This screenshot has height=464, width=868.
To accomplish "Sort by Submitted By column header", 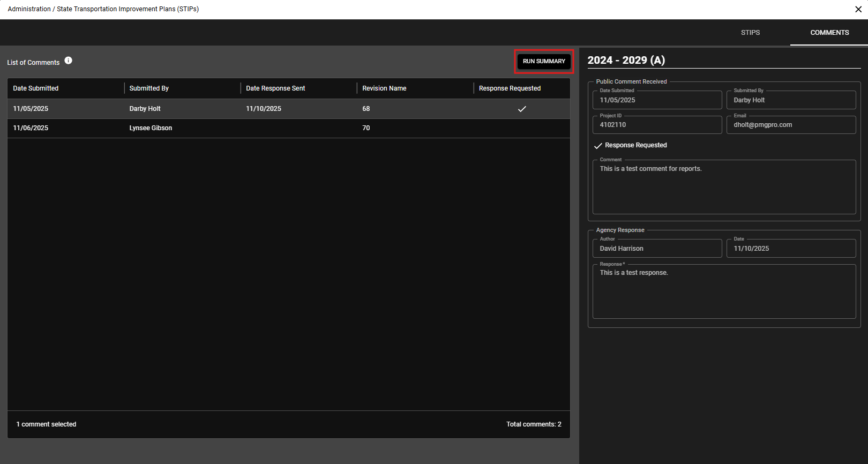I will coord(149,88).
